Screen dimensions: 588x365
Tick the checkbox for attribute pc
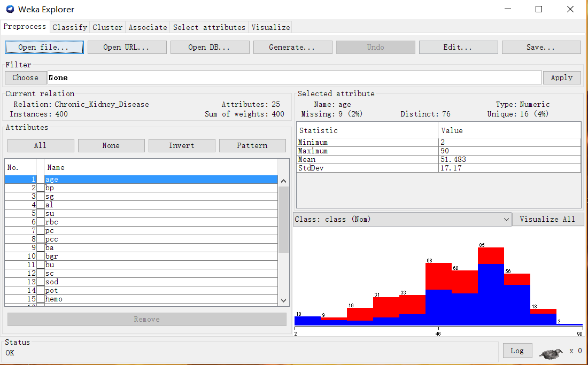41,230
